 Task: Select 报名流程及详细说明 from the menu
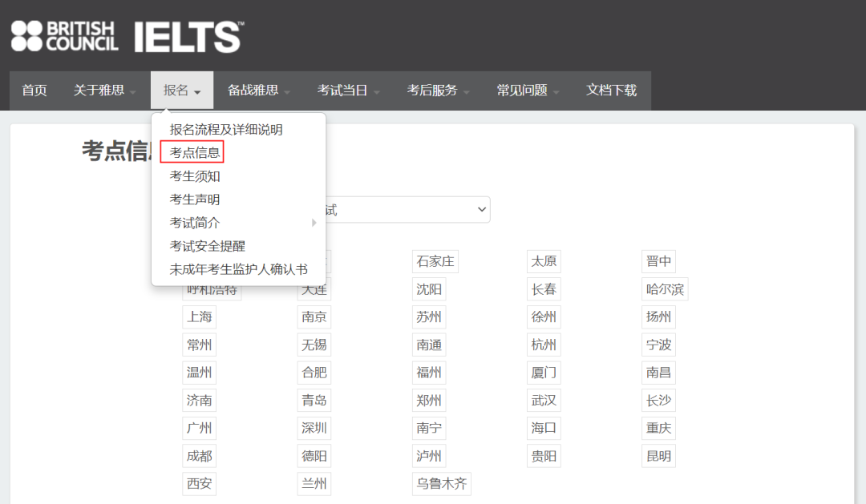(226, 130)
